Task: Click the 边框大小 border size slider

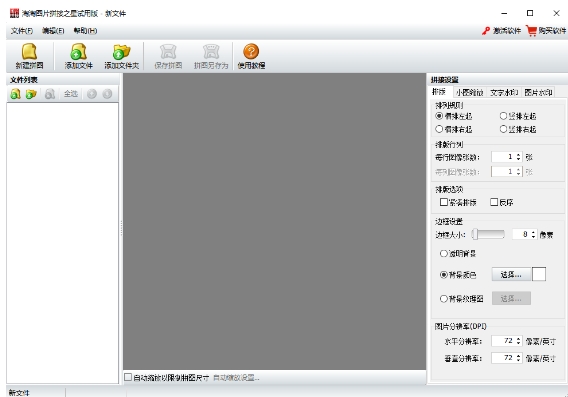Action: pos(488,235)
